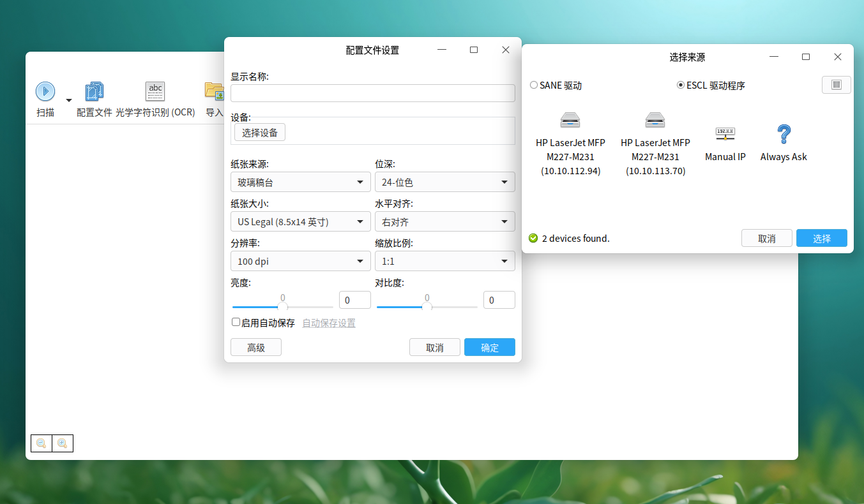Start a scan with the Scan toolbar icon
The height and width of the screenshot is (504, 864).
click(x=45, y=91)
